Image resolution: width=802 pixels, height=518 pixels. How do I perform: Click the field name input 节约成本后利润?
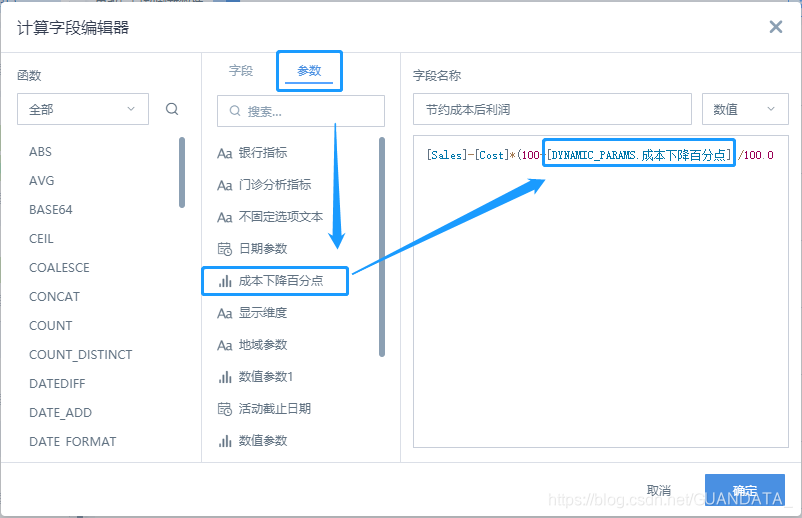coord(552,109)
